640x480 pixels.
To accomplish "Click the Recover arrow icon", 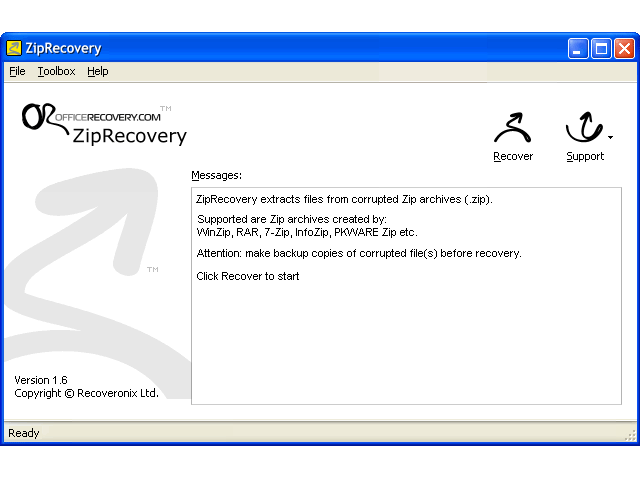I will (513, 127).
